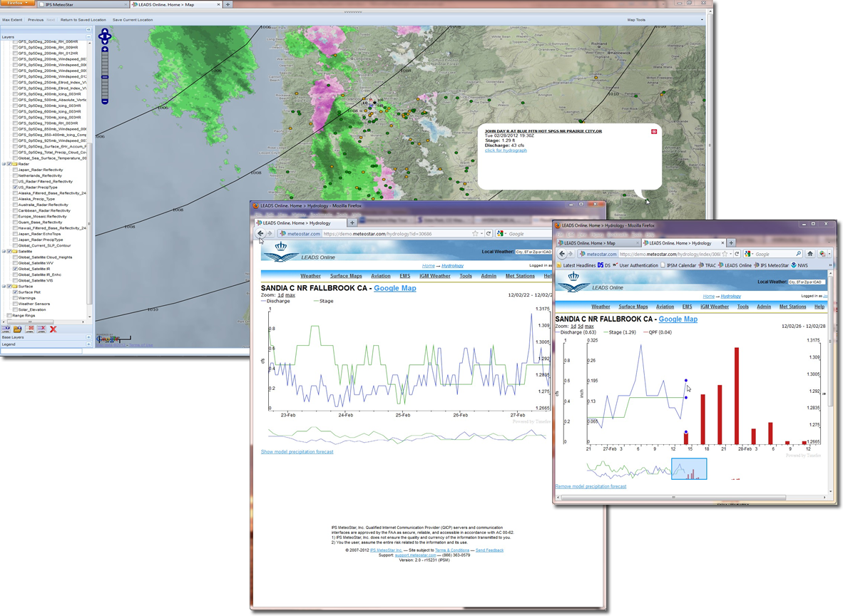Toggle Surface Plot layer checkbox

coord(15,292)
